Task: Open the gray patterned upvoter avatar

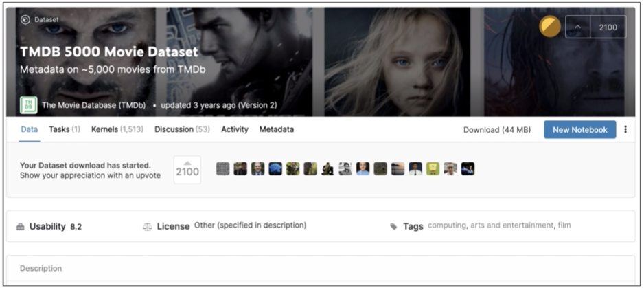Action: (223, 168)
